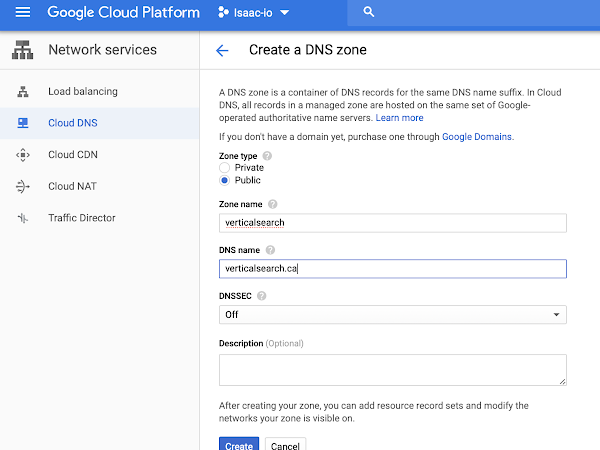Click the DNSSEC help icon

pyautogui.click(x=262, y=296)
